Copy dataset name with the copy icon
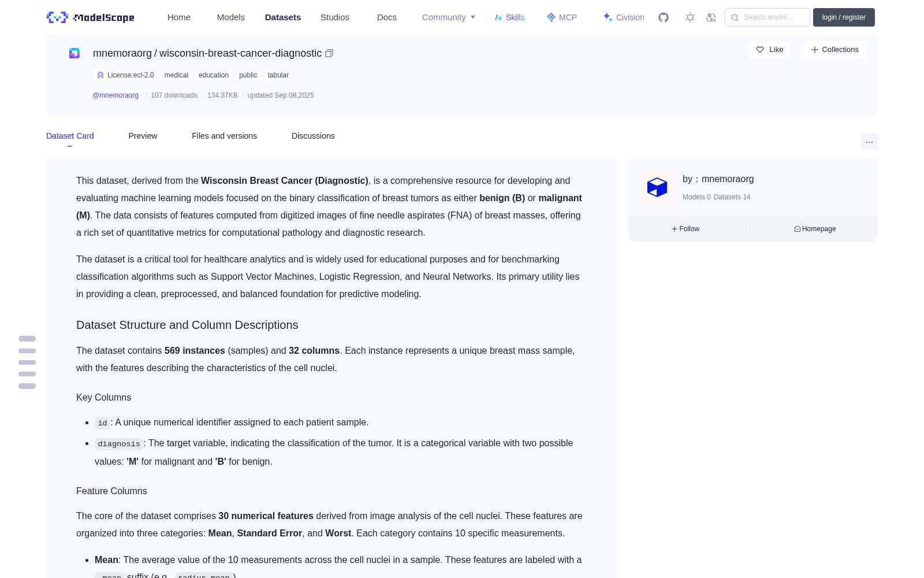The height and width of the screenshot is (578, 924). tap(329, 53)
